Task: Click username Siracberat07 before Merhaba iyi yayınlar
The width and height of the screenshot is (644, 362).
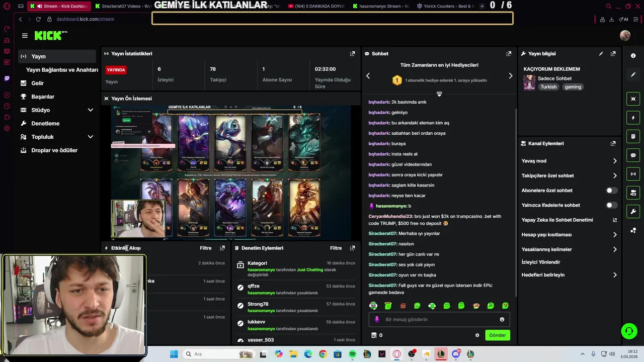Action: point(383,234)
